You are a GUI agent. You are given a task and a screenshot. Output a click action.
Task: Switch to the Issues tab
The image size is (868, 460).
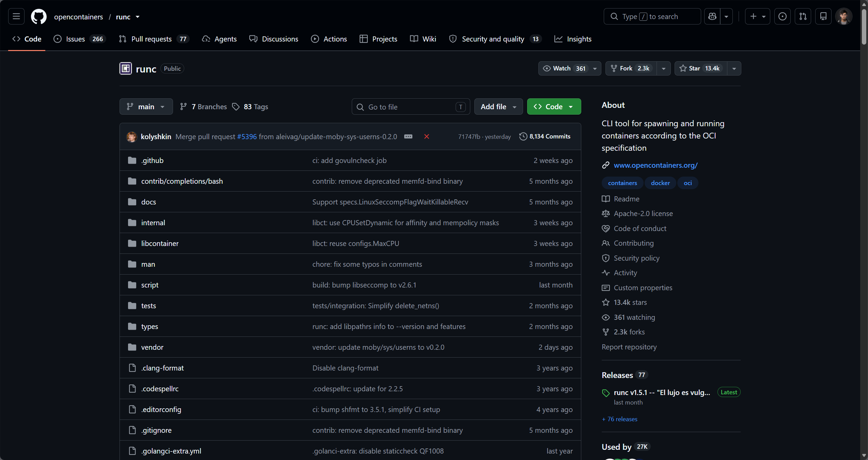[x=80, y=39]
